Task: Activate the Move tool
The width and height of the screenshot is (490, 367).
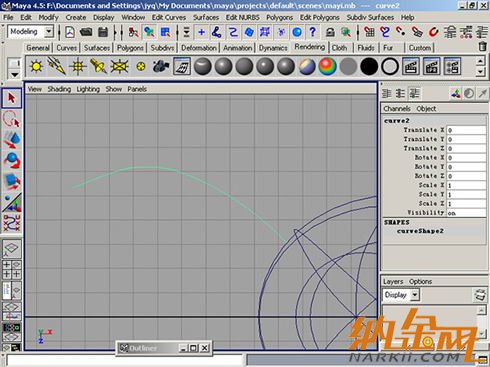Action: point(12,140)
